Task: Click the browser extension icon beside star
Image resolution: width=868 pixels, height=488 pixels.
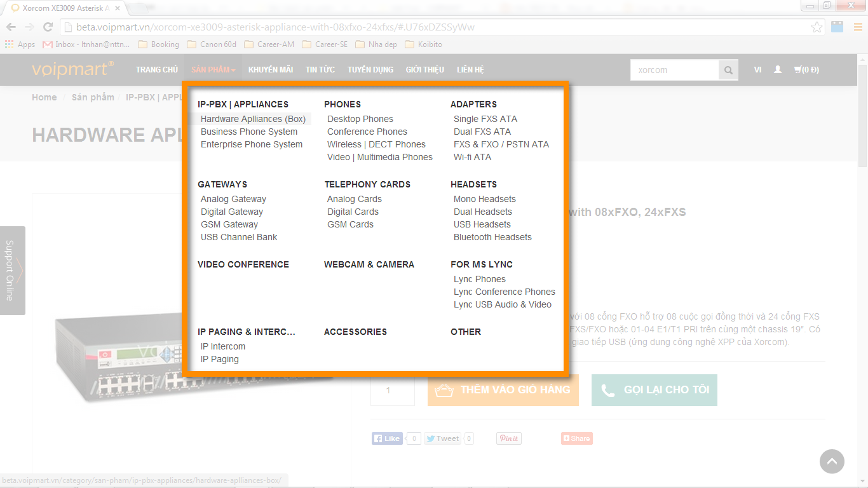Action: click(x=837, y=27)
